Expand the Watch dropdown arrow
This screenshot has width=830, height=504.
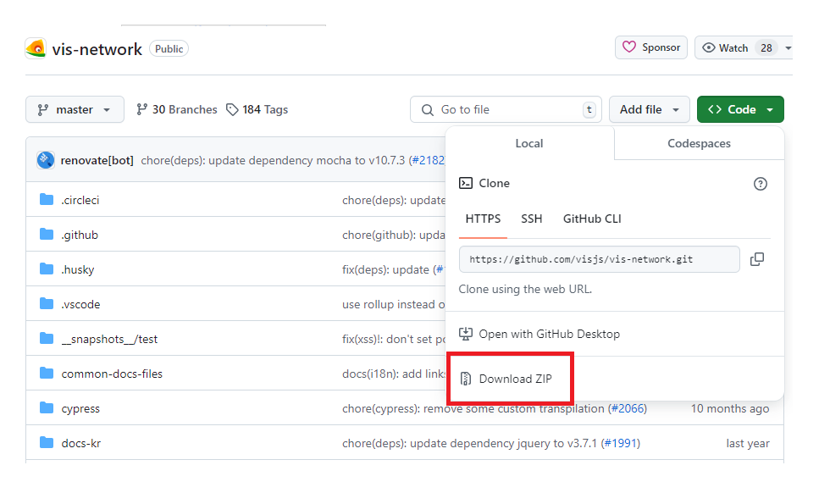click(x=788, y=48)
